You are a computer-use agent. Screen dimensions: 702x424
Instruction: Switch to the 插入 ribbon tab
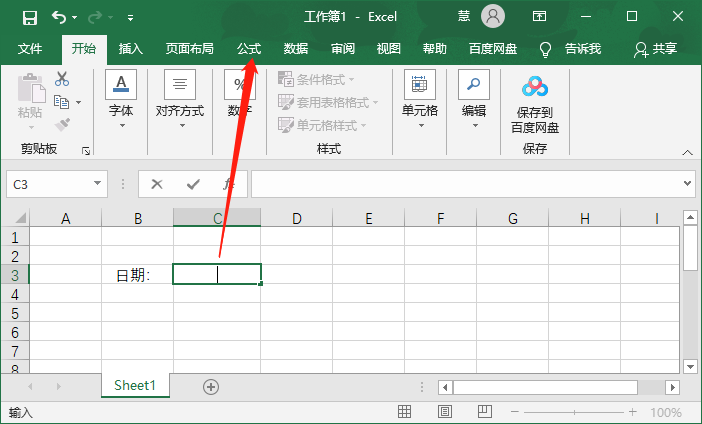click(131, 48)
